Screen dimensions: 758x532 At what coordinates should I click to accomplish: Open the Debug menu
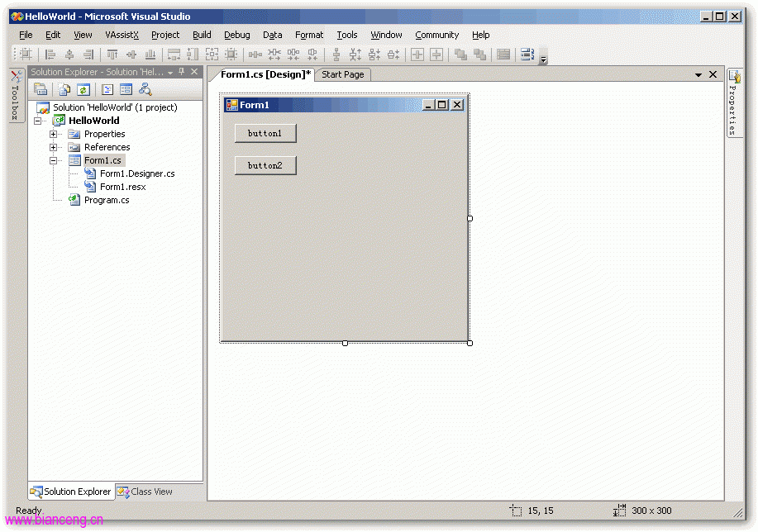(x=237, y=35)
